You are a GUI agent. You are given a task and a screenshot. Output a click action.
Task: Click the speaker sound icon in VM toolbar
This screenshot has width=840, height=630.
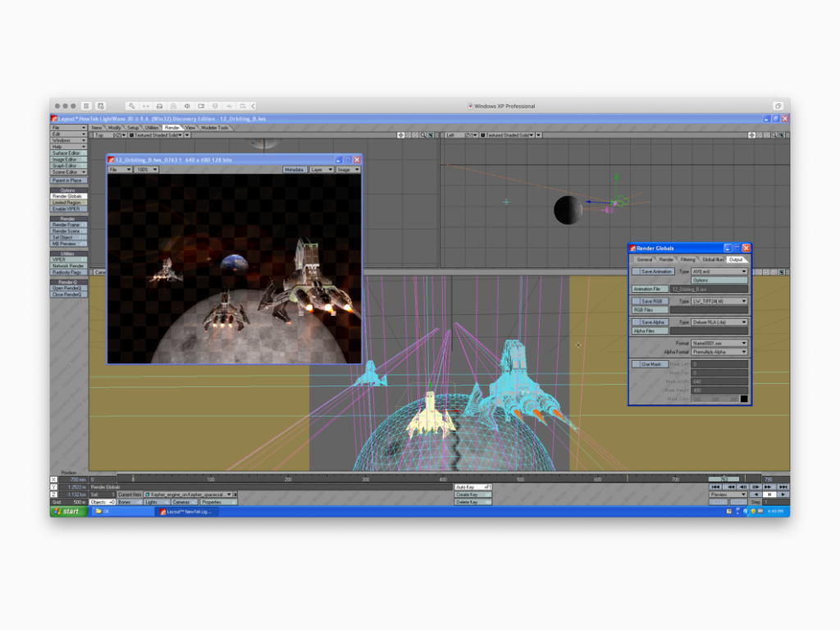(187, 106)
